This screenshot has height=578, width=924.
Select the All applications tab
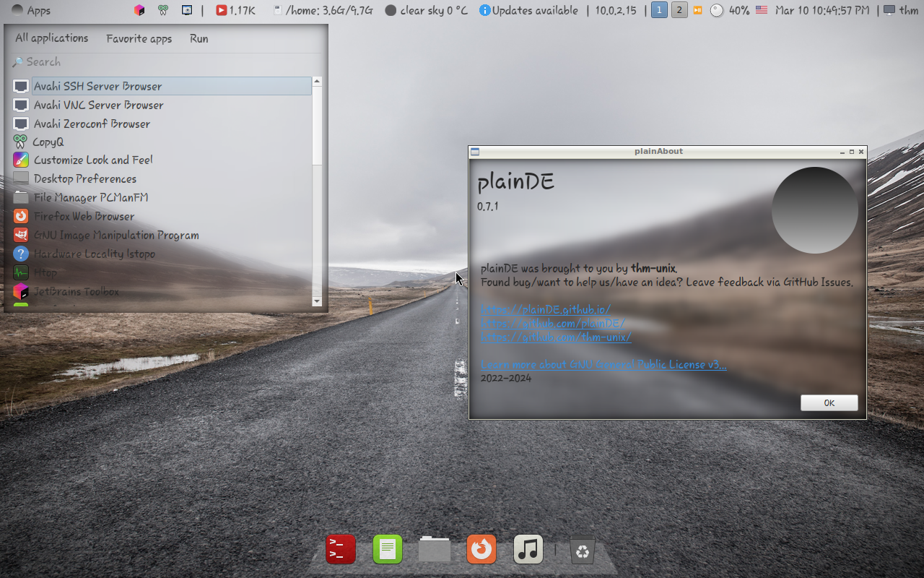(52, 38)
